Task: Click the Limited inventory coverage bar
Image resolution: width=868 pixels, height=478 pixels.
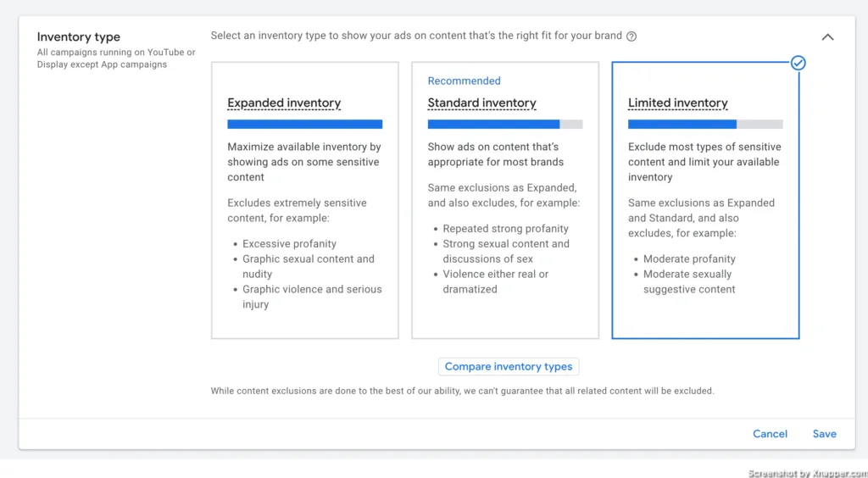Action: tap(706, 125)
